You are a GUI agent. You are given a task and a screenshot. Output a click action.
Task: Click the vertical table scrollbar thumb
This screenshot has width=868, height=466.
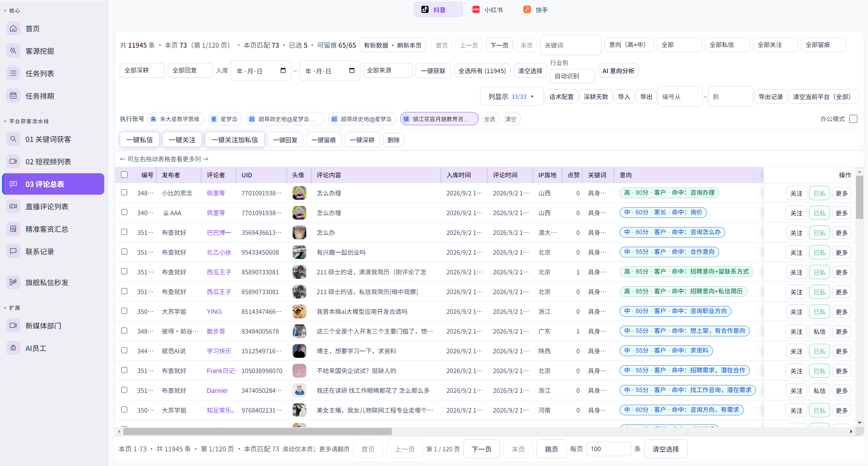pyautogui.click(x=859, y=197)
